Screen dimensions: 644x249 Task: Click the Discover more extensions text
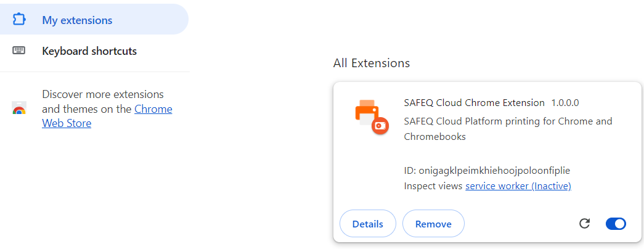click(102, 94)
